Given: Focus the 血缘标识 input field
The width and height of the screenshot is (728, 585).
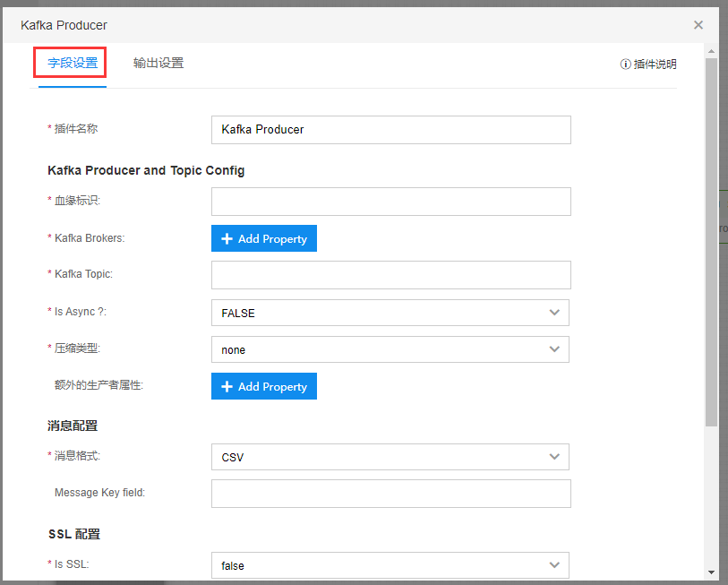Looking at the screenshot, I should click(x=391, y=202).
